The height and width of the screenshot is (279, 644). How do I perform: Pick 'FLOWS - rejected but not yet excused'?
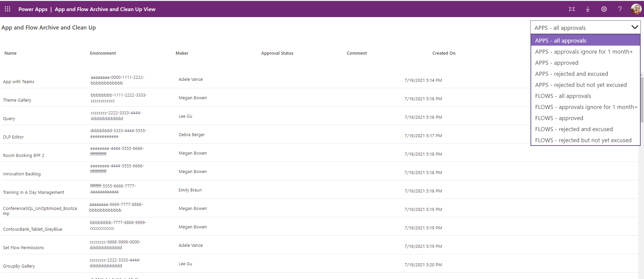(x=583, y=140)
